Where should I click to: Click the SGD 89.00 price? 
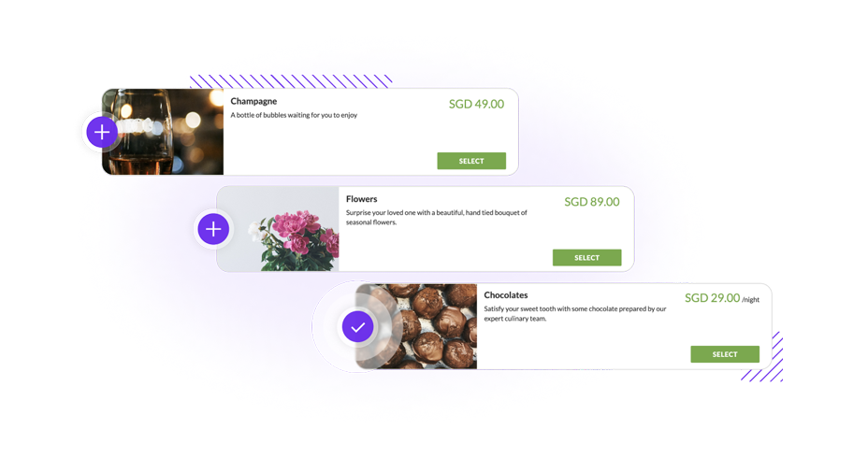pos(592,202)
